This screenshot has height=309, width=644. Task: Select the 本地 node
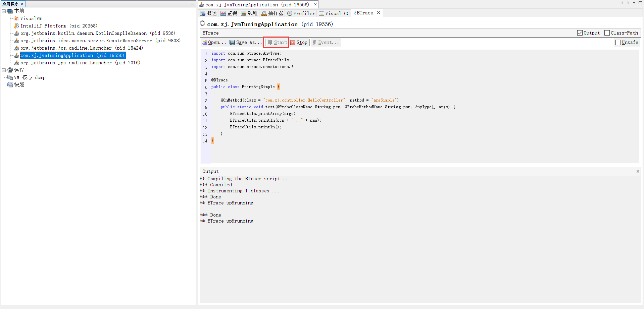(x=19, y=11)
